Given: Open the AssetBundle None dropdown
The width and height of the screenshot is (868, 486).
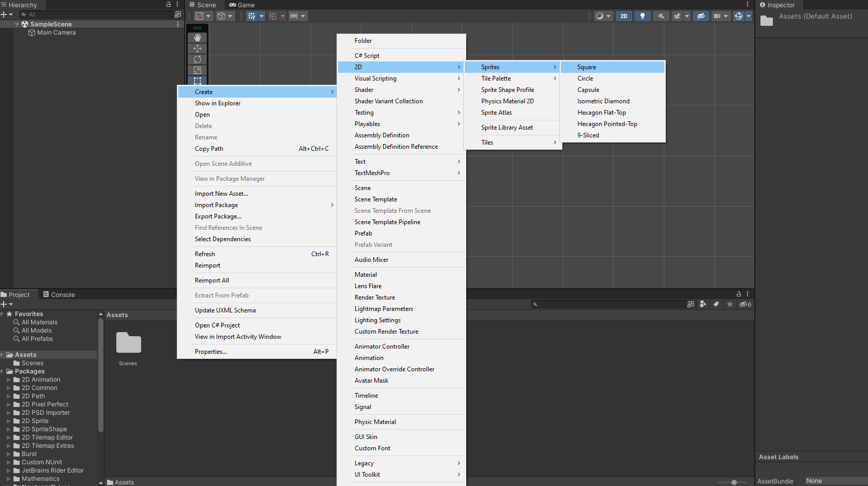Looking at the screenshot, I should point(835,481).
